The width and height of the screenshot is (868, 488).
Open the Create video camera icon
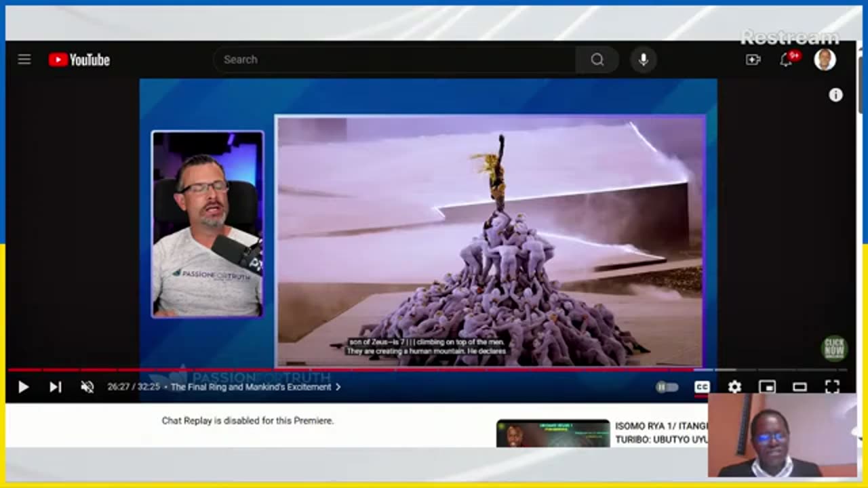coord(753,60)
